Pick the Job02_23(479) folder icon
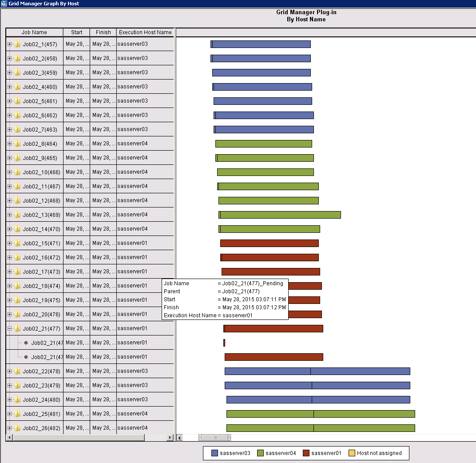Image resolution: width=476 pixels, height=463 pixels. coord(18,386)
